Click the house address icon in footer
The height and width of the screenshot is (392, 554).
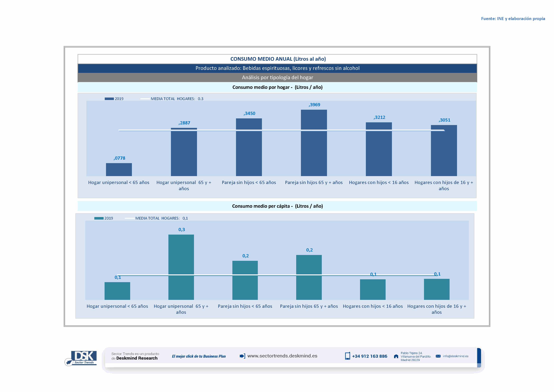coord(396,357)
